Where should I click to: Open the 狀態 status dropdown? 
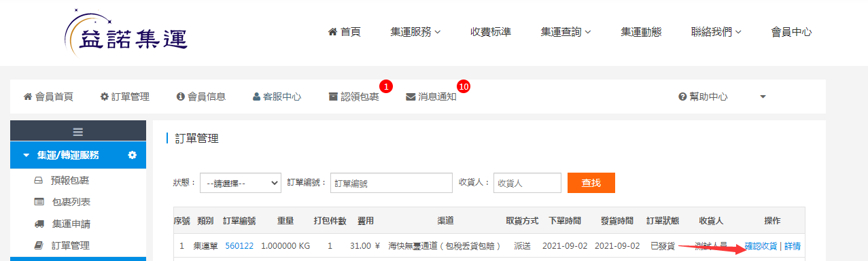pos(241,183)
